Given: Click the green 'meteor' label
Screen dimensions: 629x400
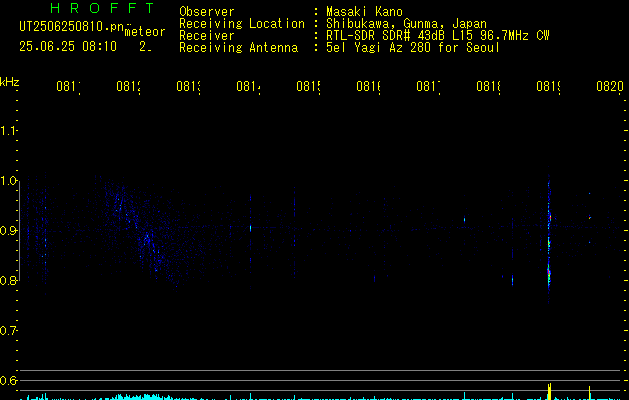Looking at the screenshot, I should (x=145, y=32).
